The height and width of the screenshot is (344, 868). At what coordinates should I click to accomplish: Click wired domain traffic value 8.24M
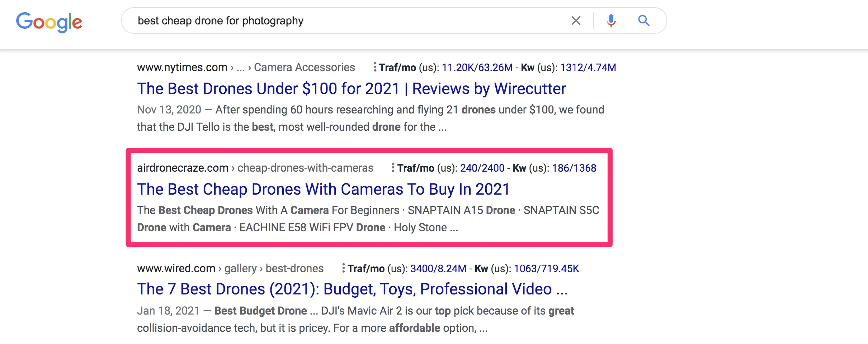pyautogui.click(x=452, y=269)
